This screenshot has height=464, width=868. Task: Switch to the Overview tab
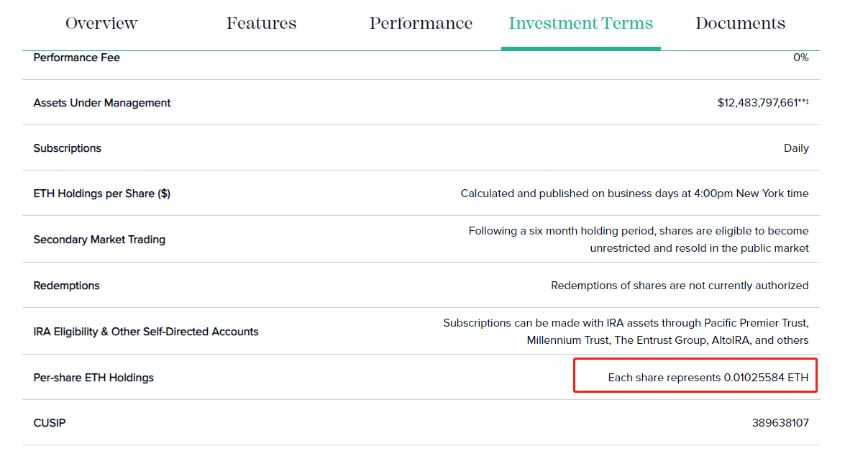[101, 23]
